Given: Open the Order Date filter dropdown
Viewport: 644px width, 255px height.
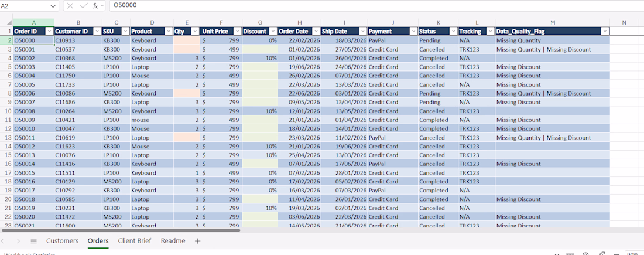Looking at the screenshot, I should tap(316, 31).
